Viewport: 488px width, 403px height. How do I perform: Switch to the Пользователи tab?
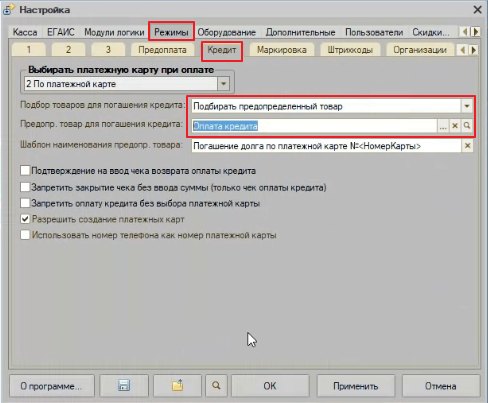tap(374, 32)
